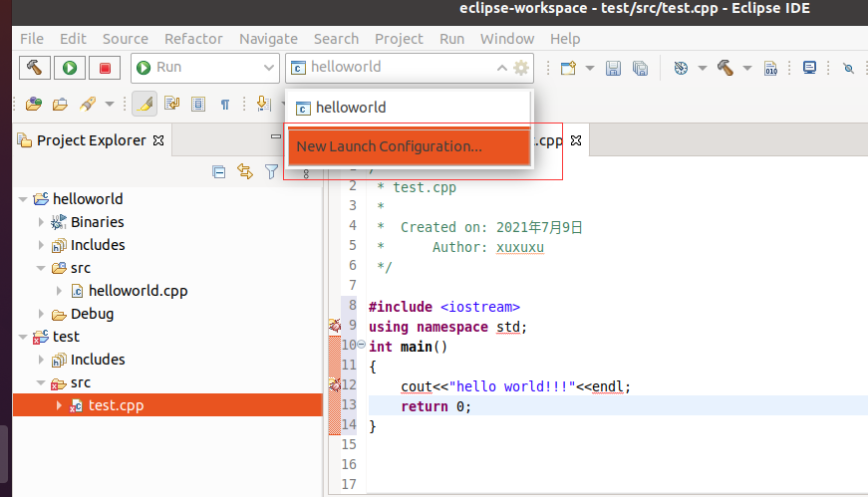This screenshot has height=497, width=868.
Task: Select helloworld.cpp in the tree
Action: click(138, 291)
